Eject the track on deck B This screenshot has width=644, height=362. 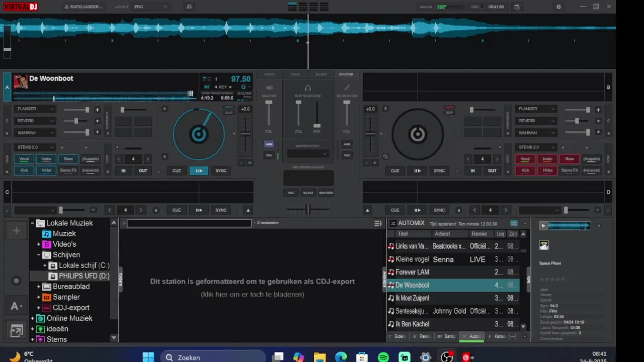385,109
